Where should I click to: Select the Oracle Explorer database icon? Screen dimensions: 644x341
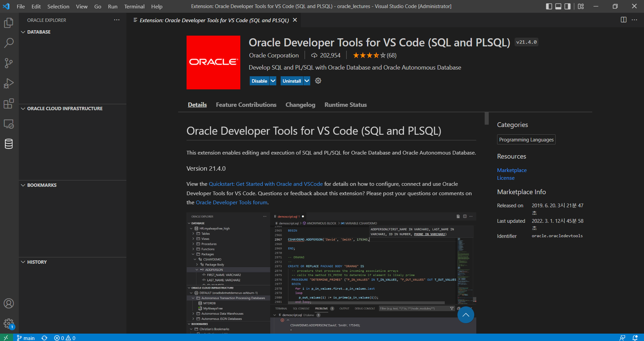9,144
